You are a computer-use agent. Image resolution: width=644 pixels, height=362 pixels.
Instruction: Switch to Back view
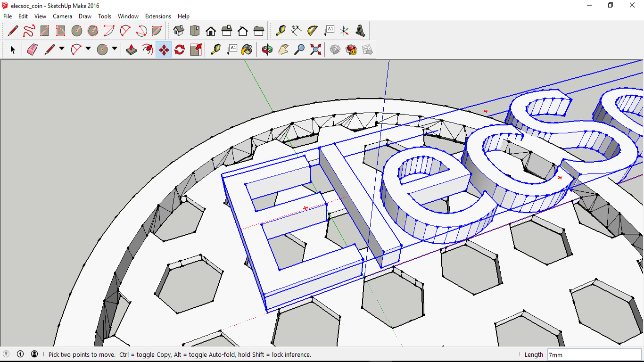click(243, 31)
